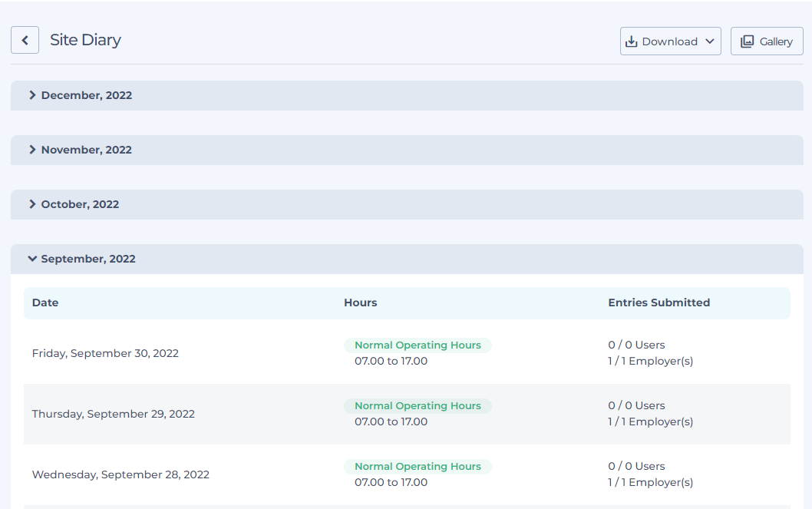Click the down chevron beside September, 2022
Viewport: 812px width, 509px height.
[x=32, y=259]
